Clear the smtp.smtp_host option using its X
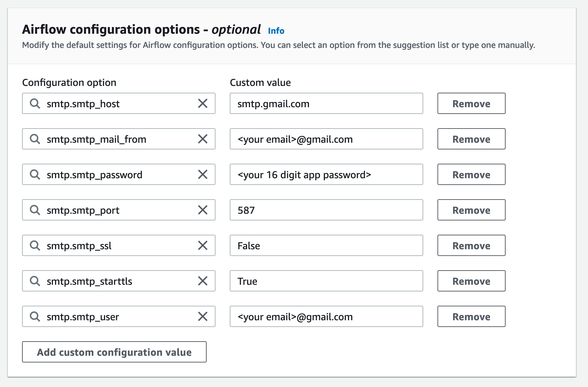Image resolution: width=588 pixels, height=387 pixels. [x=203, y=103]
